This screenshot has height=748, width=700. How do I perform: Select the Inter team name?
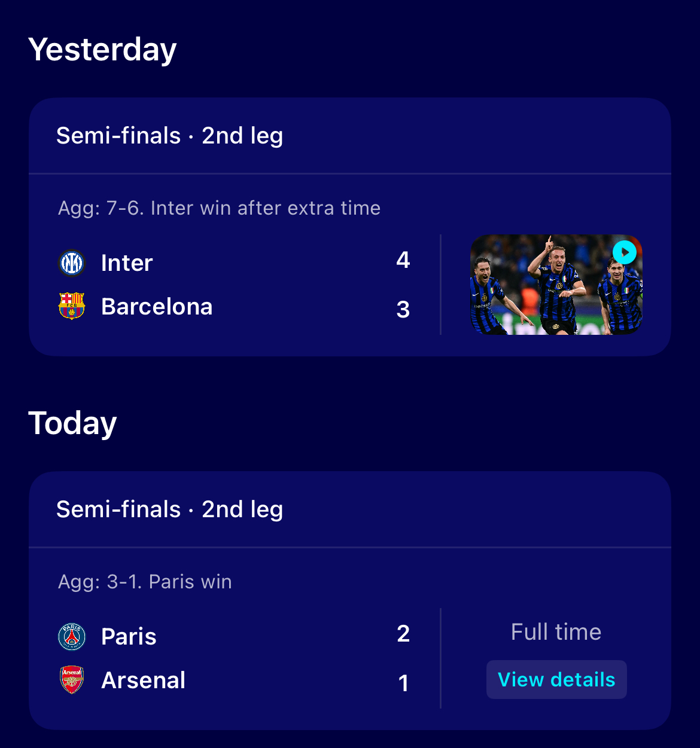[x=127, y=263]
